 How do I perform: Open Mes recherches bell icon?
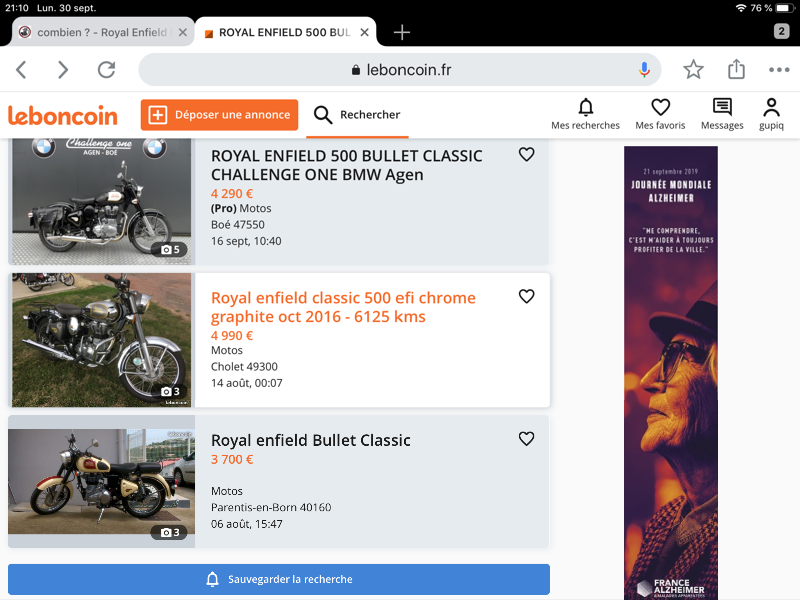click(x=585, y=115)
